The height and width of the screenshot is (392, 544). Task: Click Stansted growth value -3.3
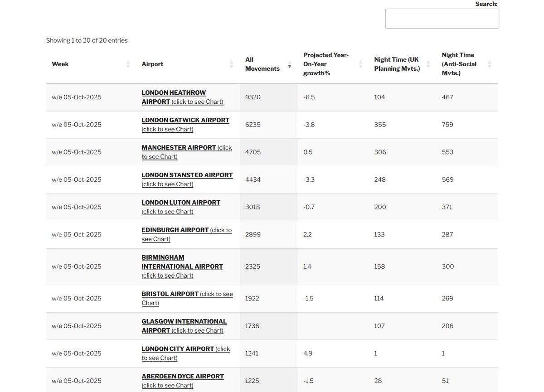point(309,179)
